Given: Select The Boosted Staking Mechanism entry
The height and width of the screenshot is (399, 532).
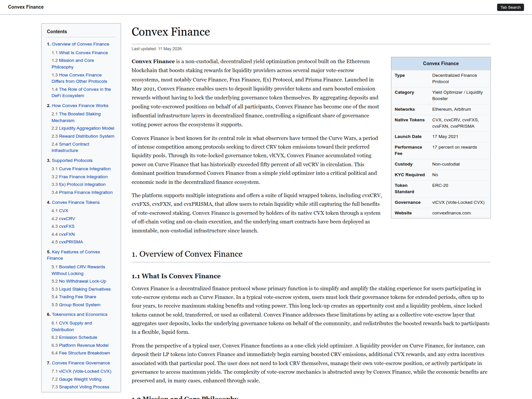Looking at the screenshot, I should point(76,117).
